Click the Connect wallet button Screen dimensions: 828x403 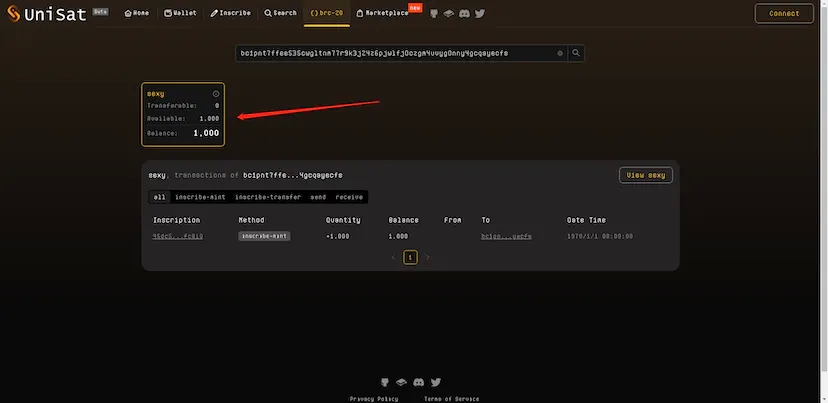coord(784,14)
